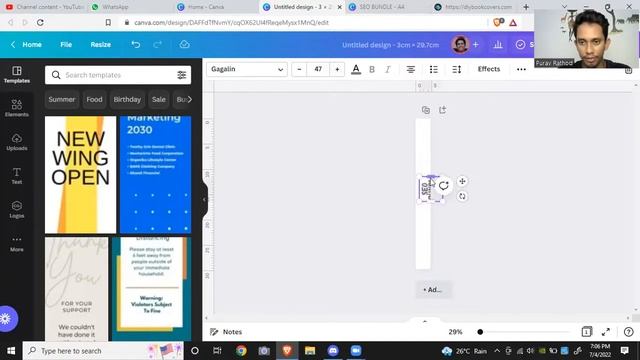Open the Text sidebar panel
Viewport: 640px width, 360px height.
tap(17, 176)
